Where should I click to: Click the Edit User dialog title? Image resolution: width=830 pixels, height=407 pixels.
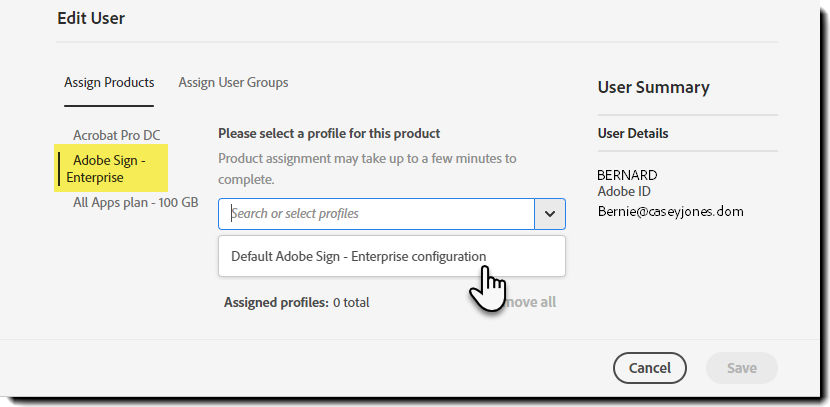coord(91,18)
